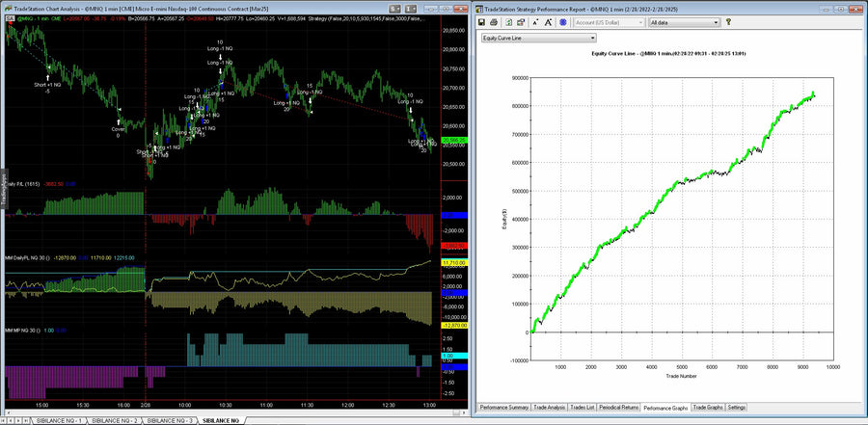Screen dimensions: 868x425
Task: Select the Trade Graphs tab
Action: [x=708, y=408]
